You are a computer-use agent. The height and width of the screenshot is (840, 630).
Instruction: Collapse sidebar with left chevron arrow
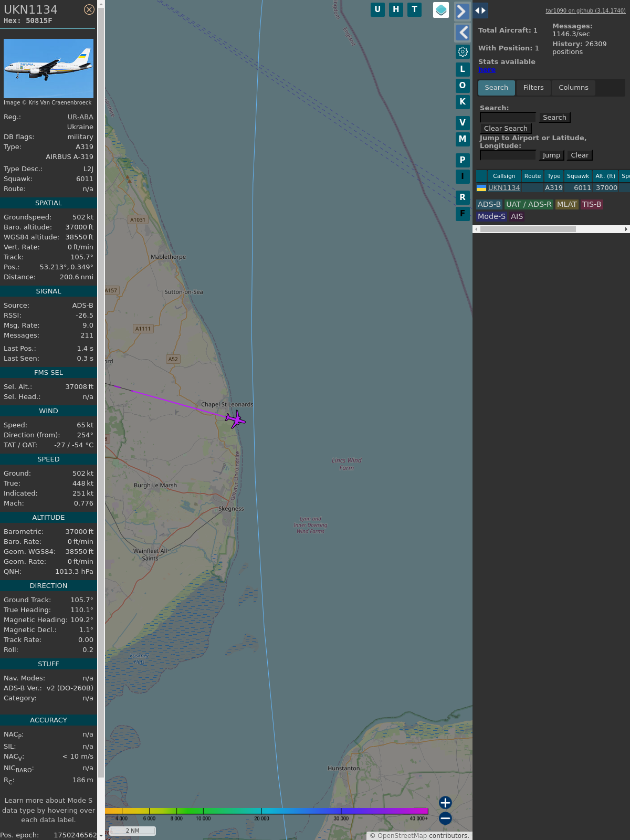[x=463, y=33]
